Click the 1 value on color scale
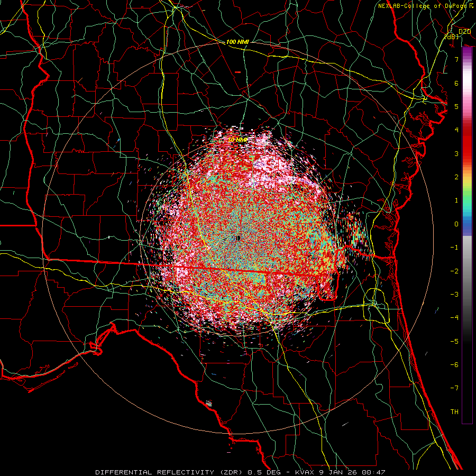The width and height of the screenshot is (476, 476). coord(456,200)
